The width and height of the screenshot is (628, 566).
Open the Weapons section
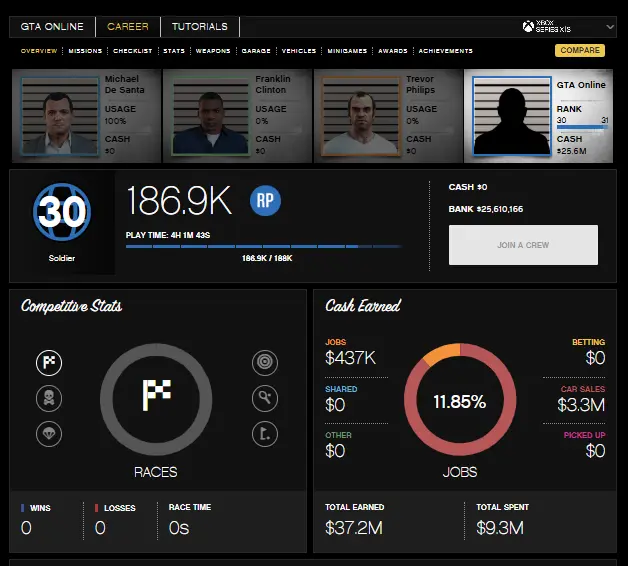(213, 51)
